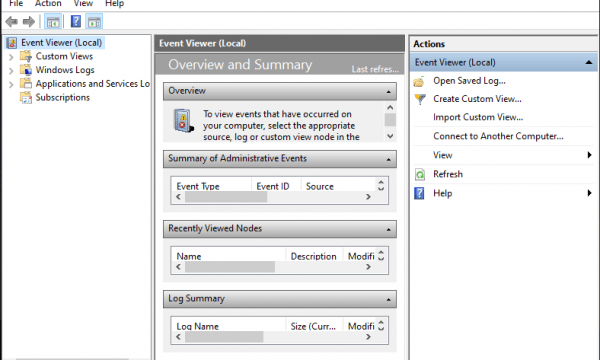Click the Help action label
Viewport: 600px width, 360px height.
(x=443, y=193)
